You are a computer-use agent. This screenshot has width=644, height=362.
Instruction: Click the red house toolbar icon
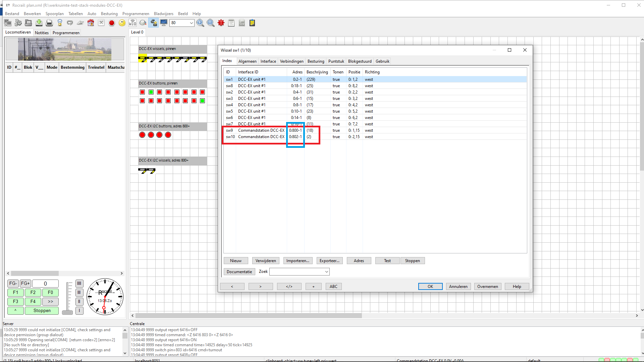click(91, 23)
